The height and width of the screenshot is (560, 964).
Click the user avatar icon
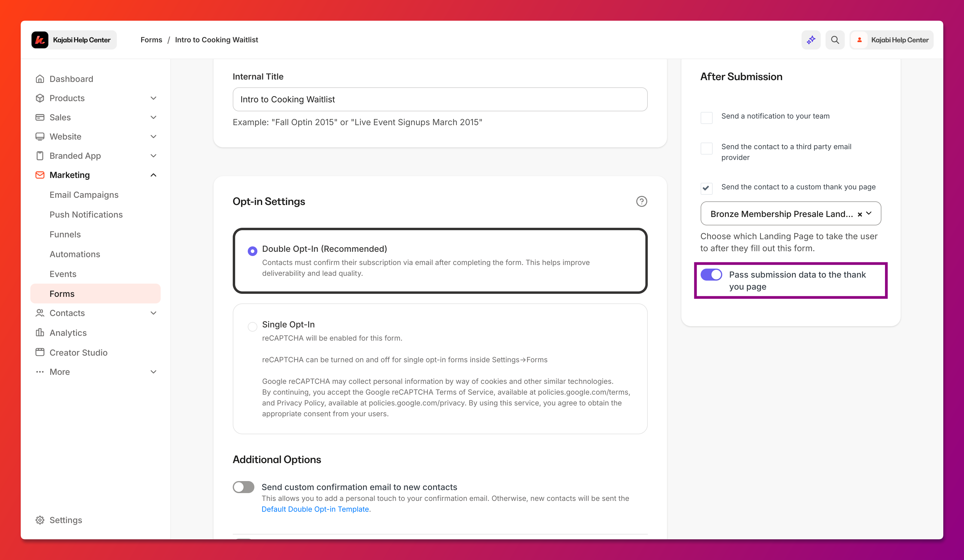tap(859, 40)
